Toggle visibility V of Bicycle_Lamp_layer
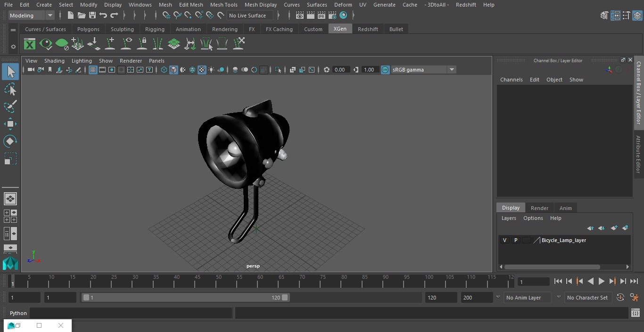644x332 pixels. pos(504,240)
